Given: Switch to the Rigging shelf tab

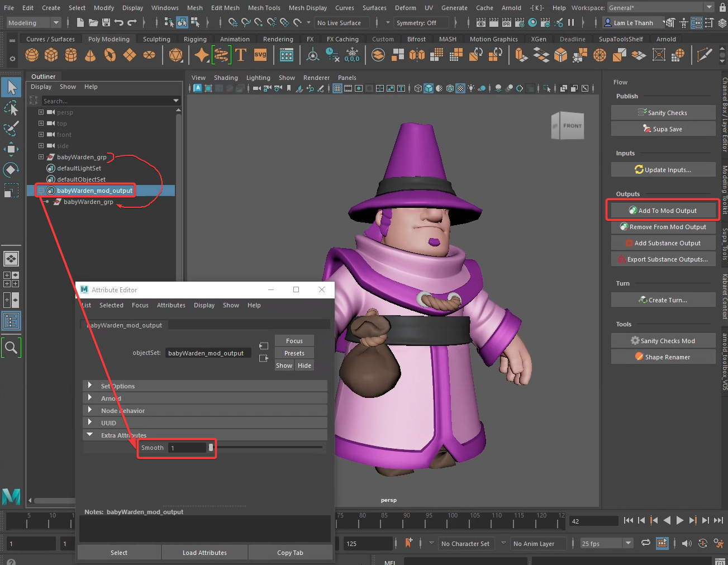Looking at the screenshot, I should (x=195, y=39).
